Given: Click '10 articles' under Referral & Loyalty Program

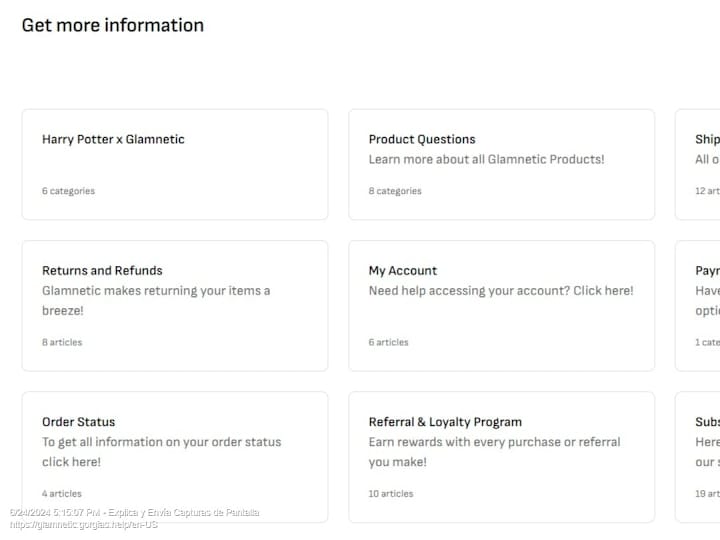Looking at the screenshot, I should click(391, 494).
